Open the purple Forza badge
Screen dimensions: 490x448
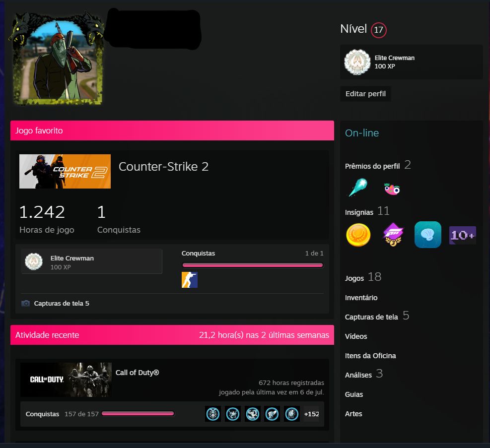pos(393,235)
